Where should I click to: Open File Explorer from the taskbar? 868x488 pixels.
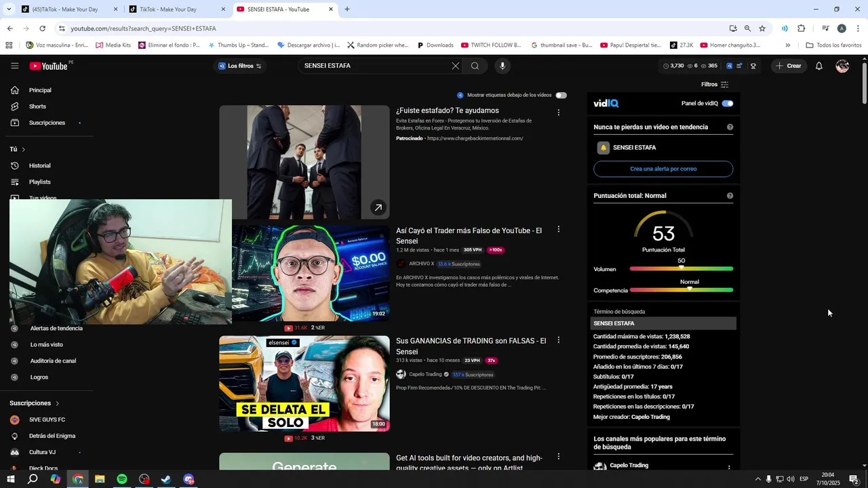(x=100, y=479)
